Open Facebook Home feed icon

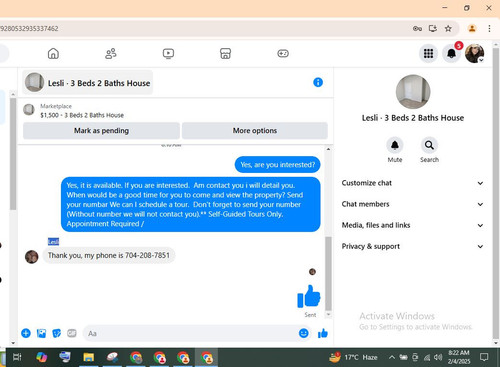(53, 53)
